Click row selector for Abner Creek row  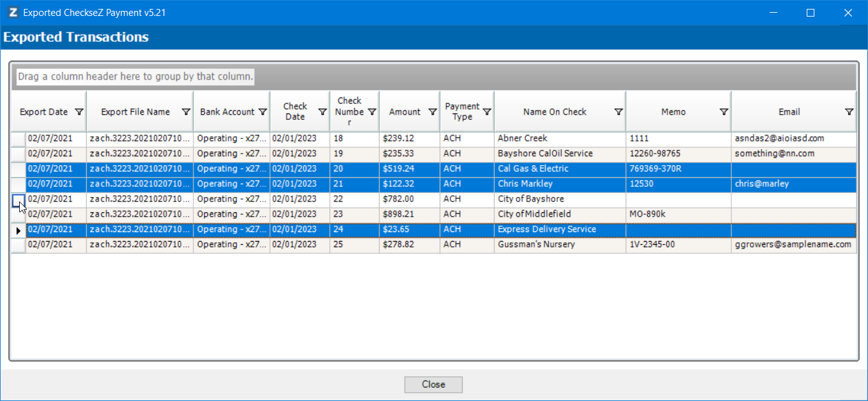pyautogui.click(x=19, y=138)
